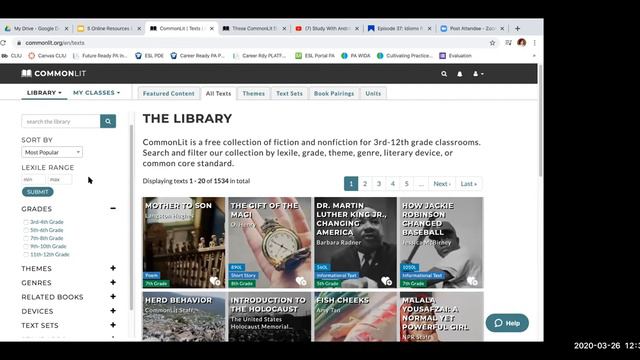Reload the page in Chrome

[x=3, y=43]
